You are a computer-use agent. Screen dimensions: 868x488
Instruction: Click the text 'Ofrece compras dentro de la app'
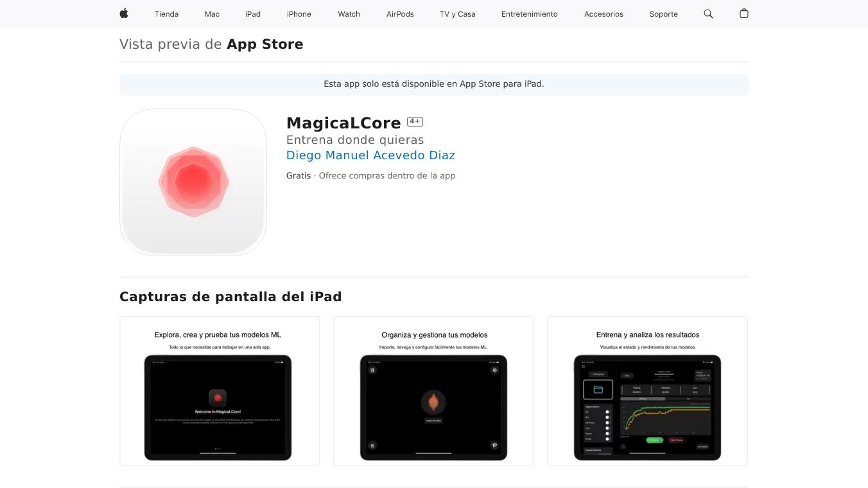coord(387,176)
